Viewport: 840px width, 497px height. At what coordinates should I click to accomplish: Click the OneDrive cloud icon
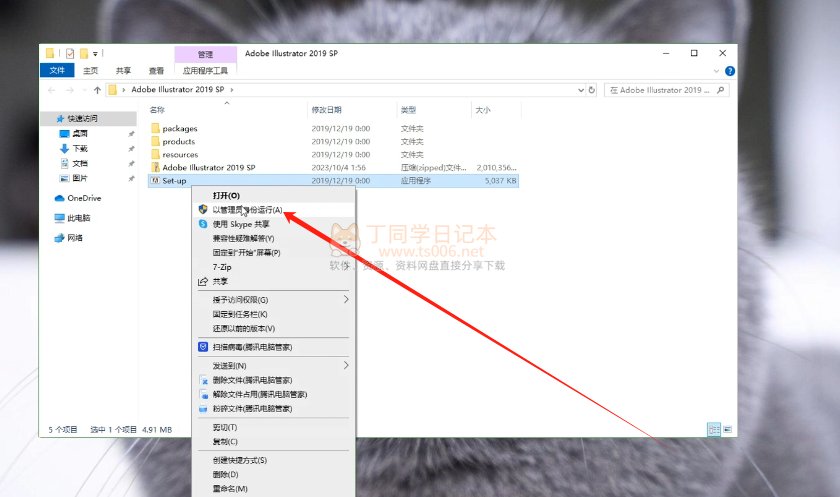coord(59,198)
